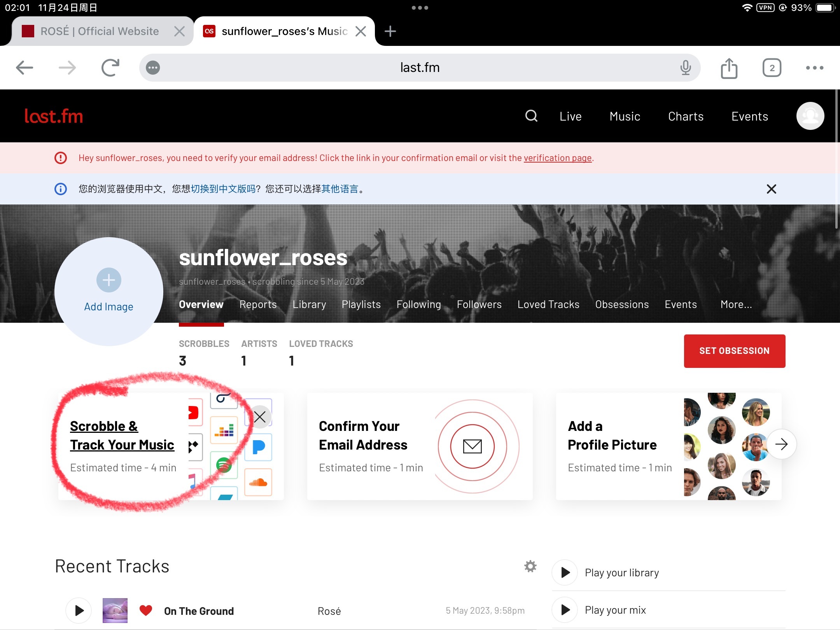Select the Obsessions profile tab
840x630 pixels.
[622, 304]
